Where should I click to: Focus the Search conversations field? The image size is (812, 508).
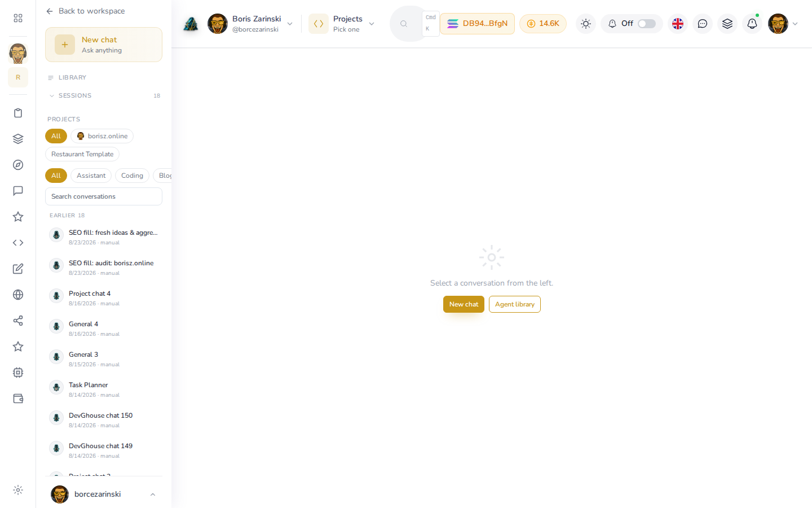point(104,196)
